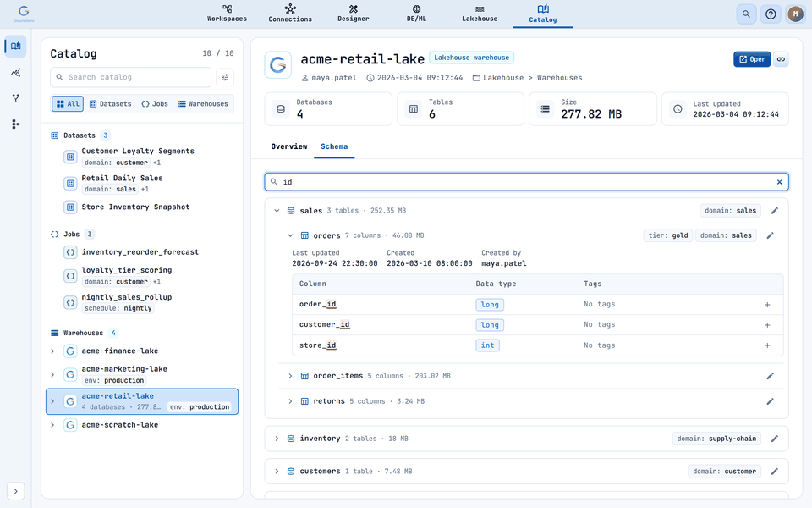The width and height of the screenshot is (812, 508).
Task: Click the Open button
Action: pyautogui.click(x=752, y=59)
